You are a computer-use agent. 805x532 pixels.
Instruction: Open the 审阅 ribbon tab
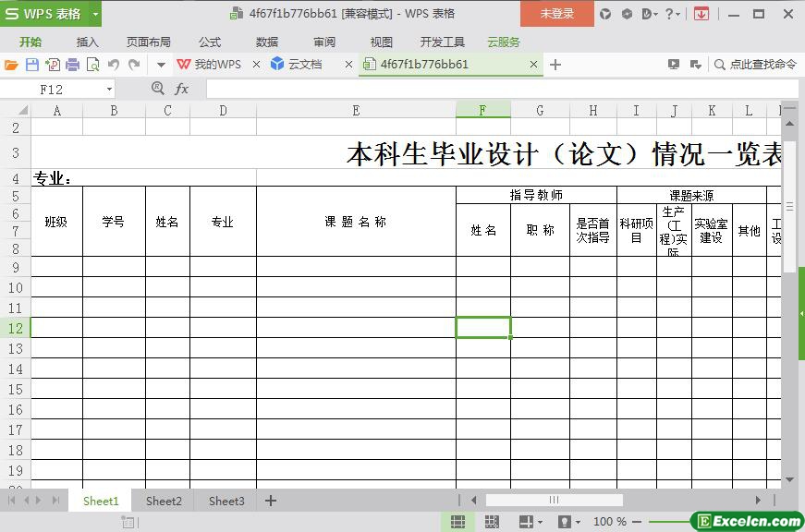point(324,42)
